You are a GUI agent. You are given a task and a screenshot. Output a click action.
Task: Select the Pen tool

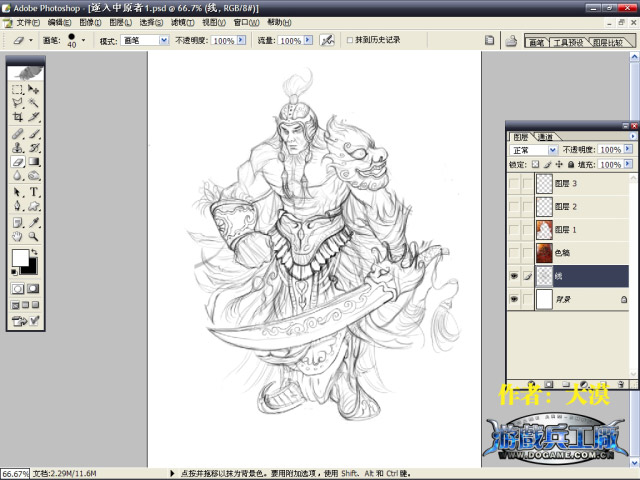coord(17,206)
